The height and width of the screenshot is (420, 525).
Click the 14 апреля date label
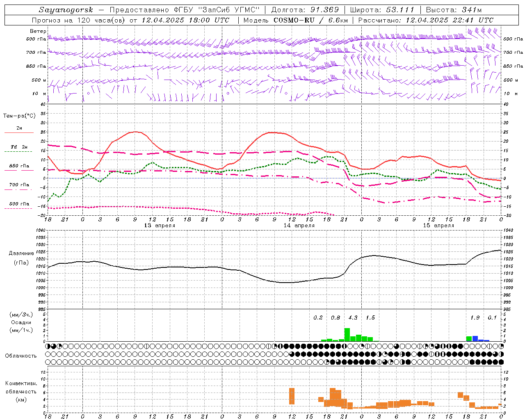pyautogui.click(x=299, y=226)
